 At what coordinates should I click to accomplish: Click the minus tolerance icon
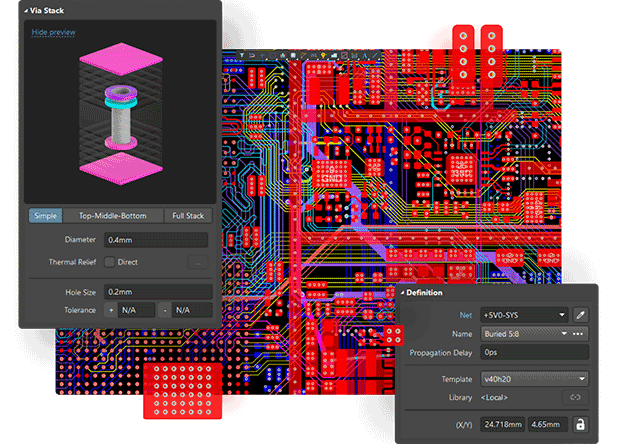(x=162, y=310)
